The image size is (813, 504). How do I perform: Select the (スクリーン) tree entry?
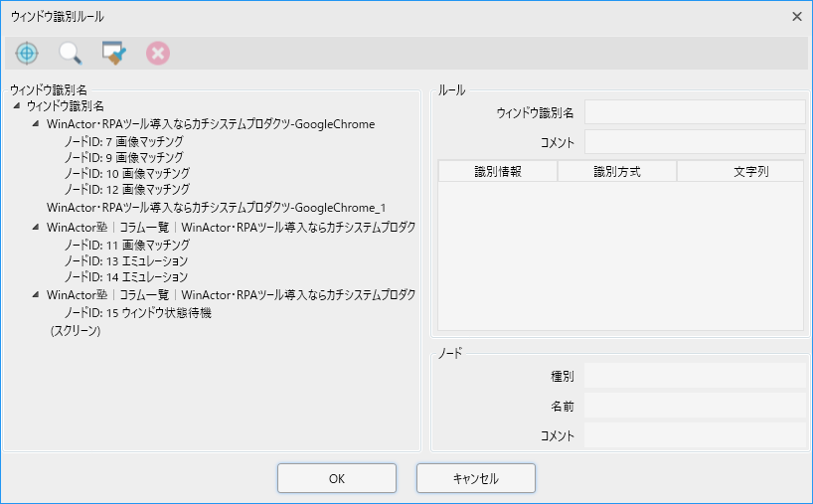tap(76, 331)
